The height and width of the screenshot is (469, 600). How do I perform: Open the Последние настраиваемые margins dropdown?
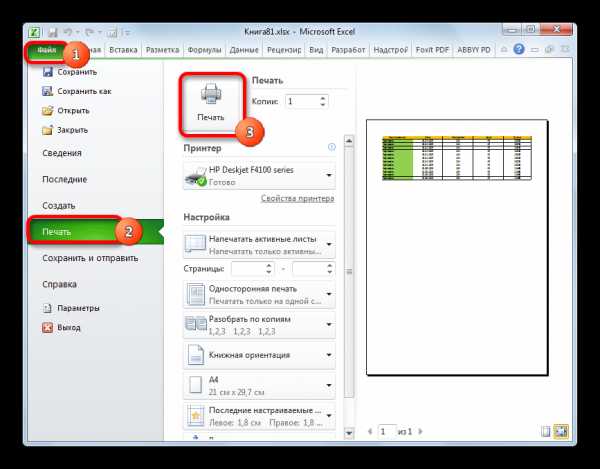click(x=259, y=416)
